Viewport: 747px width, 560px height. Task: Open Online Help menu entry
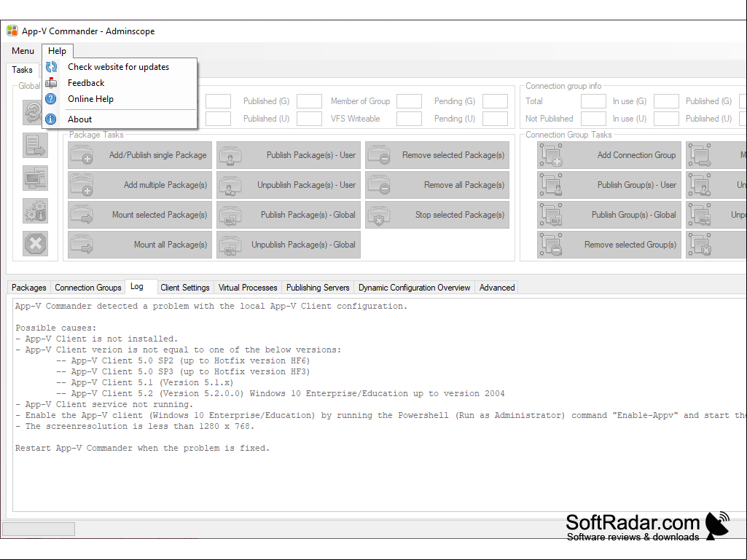(x=120, y=99)
